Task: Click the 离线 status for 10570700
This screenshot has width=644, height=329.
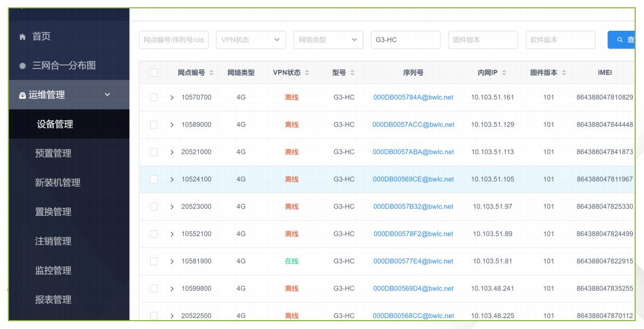Action: pyautogui.click(x=292, y=98)
